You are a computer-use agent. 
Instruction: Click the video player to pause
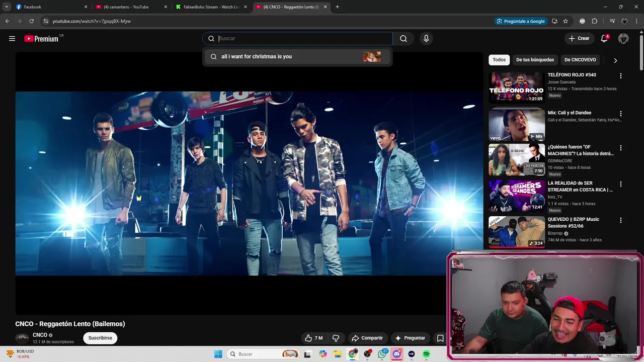click(249, 184)
